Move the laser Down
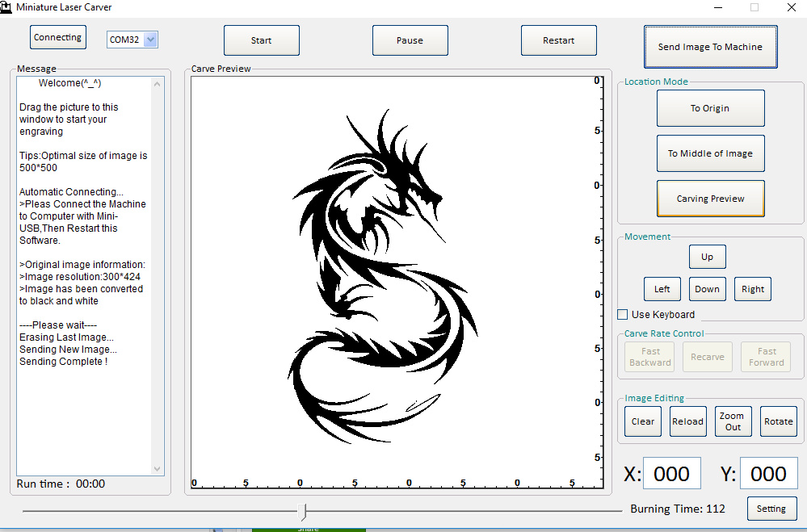This screenshot has height=532, width=807. [x=707, y=289]
